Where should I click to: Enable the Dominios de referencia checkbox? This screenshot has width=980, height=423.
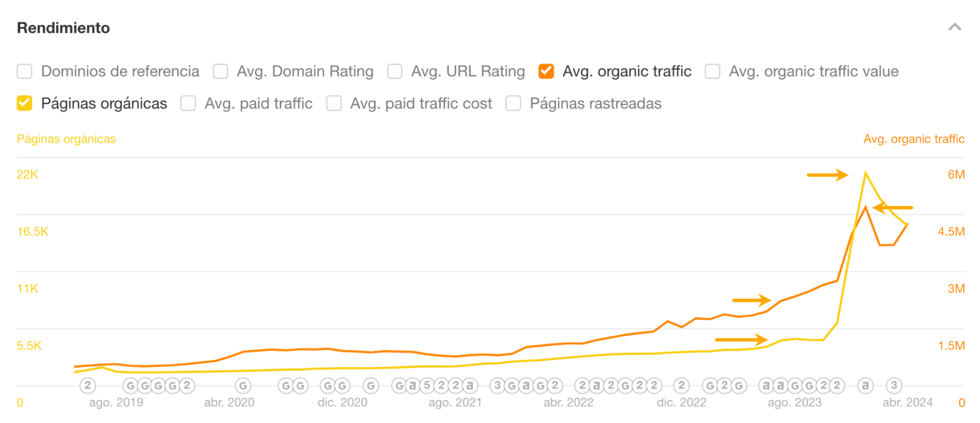(24, 71)
